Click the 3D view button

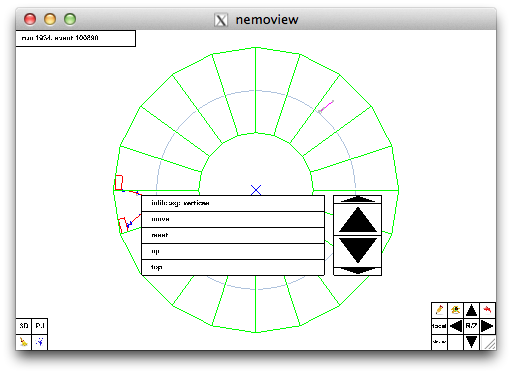click(24, 326)
